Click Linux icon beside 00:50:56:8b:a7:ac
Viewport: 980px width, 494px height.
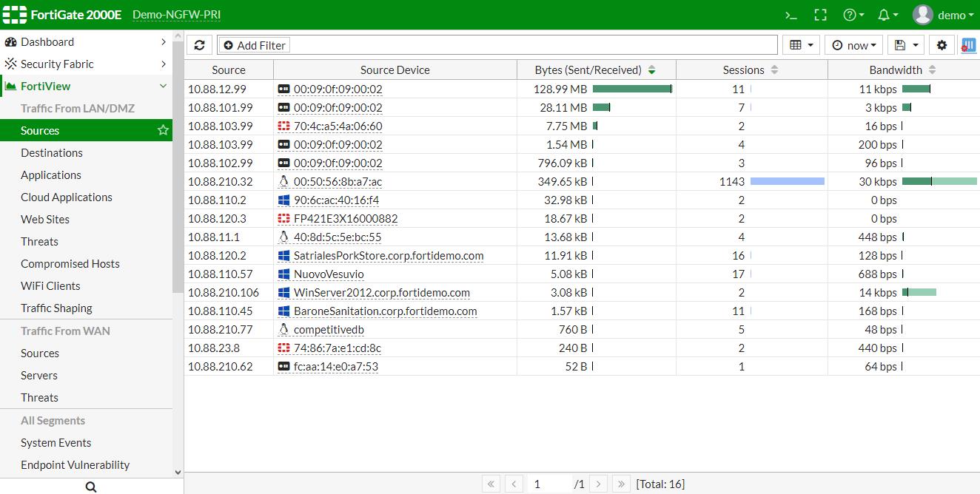[283, 181]
